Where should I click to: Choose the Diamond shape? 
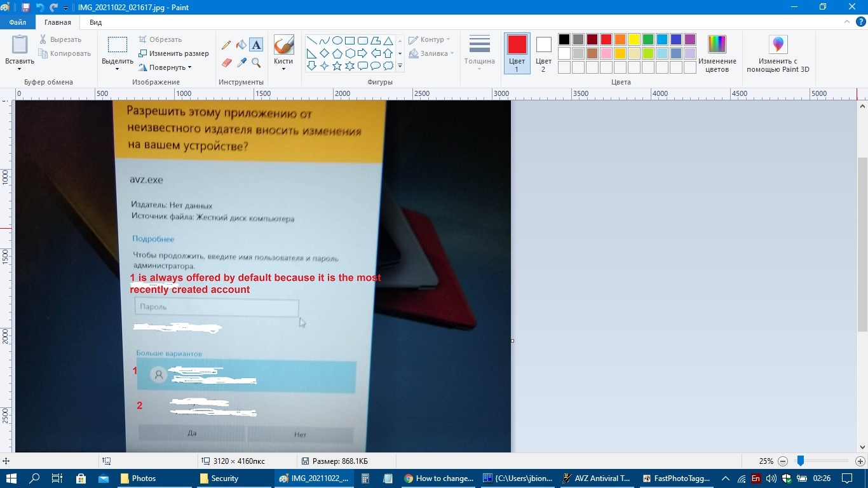pos(325,53)
